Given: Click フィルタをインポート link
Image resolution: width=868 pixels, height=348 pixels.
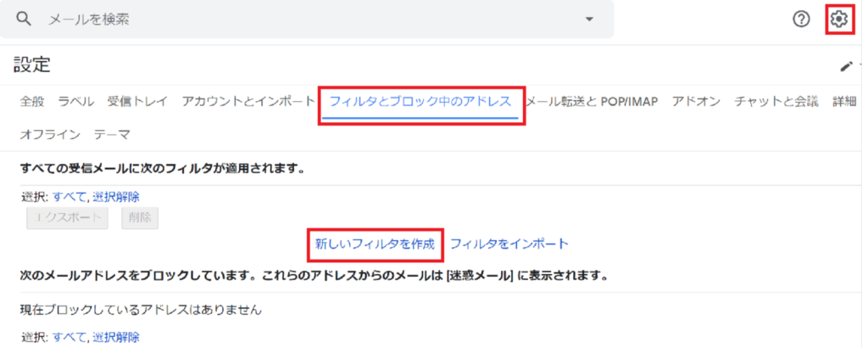Looking at the screenshot, I should click(x=509, y=244).
